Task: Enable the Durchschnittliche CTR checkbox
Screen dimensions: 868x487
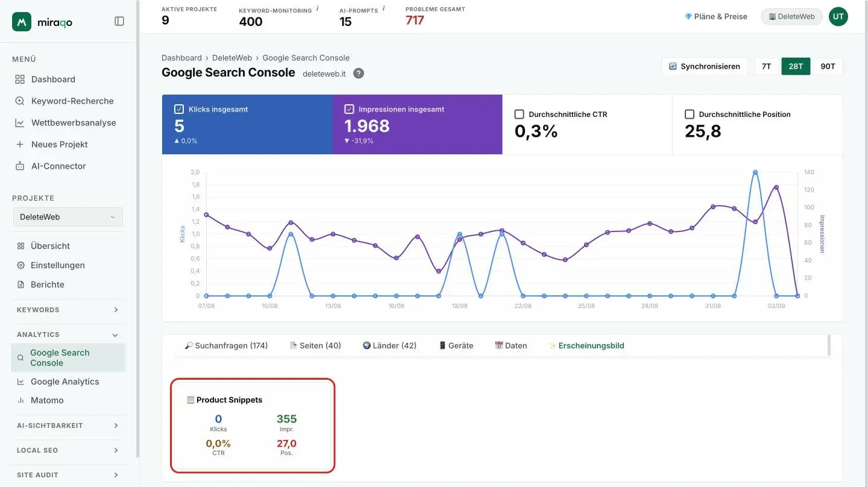Action: (519, 114)
